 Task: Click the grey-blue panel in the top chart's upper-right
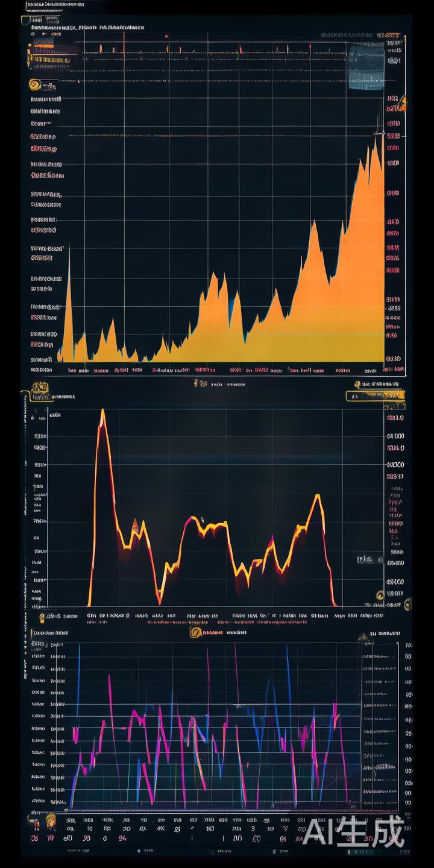(365, 66)
